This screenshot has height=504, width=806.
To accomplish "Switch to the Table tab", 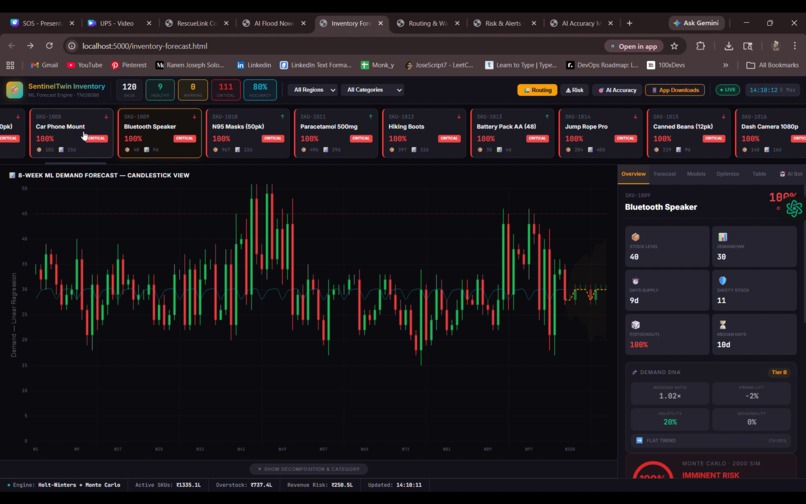I will (x=759, y=174).
